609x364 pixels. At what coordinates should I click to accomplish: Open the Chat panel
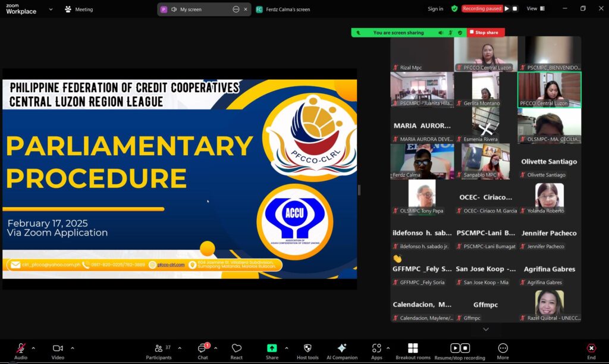click(203, 351)
